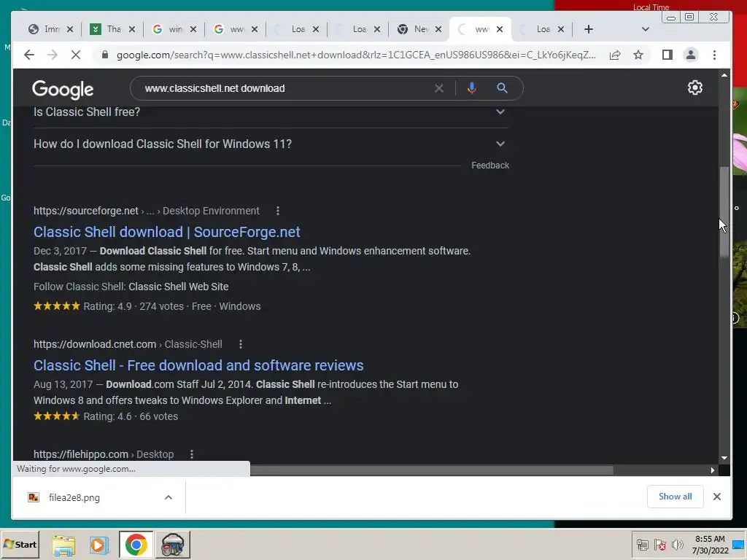
Task: Click the address bar URL
Action: click(356, 55)
